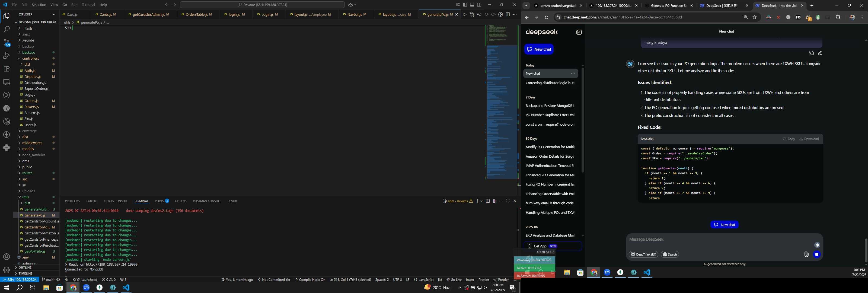This screenshot has height=293, width=868.
Task: Customize Layout in VS Code title bar
Action: coord(458,5)
